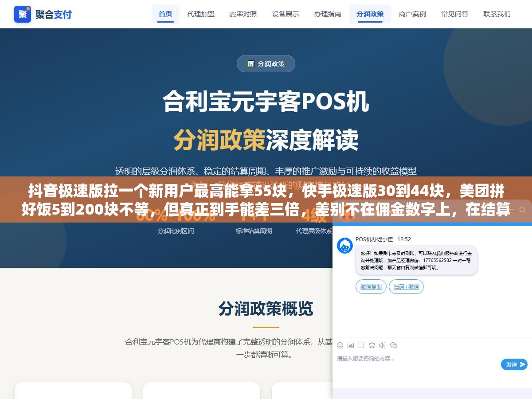
Task: Open 费率对照 in navigation
Action: pyautogui.click(x=243, y=14)
